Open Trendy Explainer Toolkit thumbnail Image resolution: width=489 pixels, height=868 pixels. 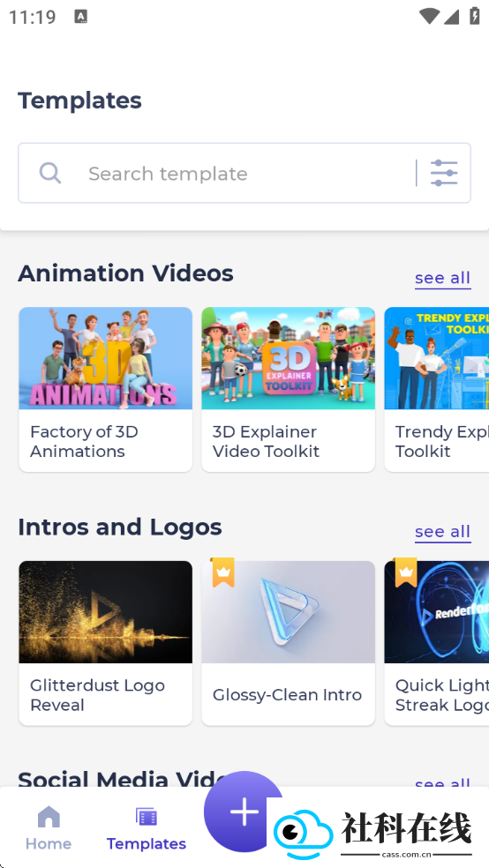(436, 358)
